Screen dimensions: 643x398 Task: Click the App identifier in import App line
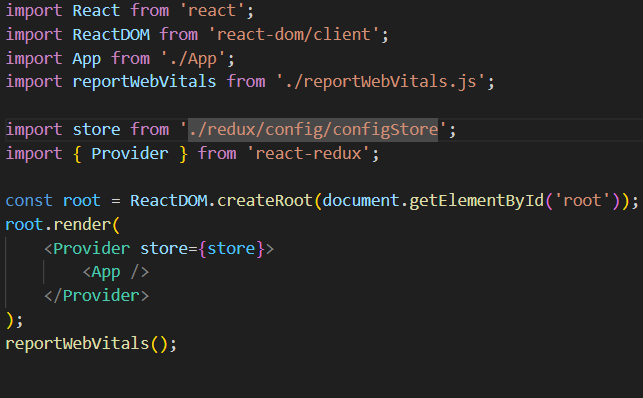click(x=87, y=59)
